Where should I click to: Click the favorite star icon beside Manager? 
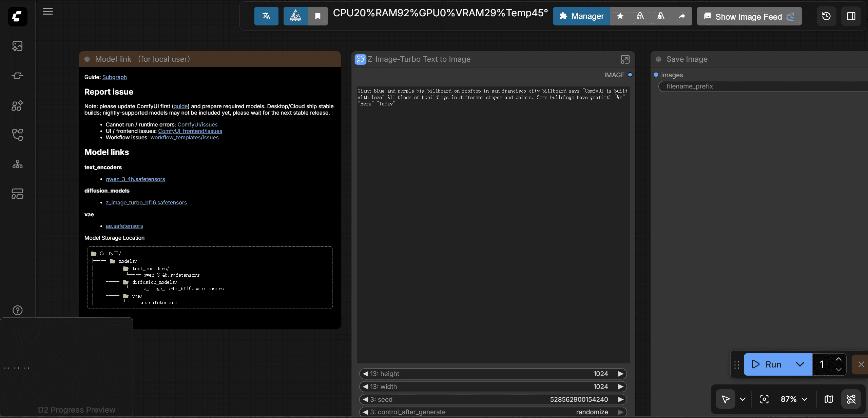pyautogui.click(x=620, y=16)
